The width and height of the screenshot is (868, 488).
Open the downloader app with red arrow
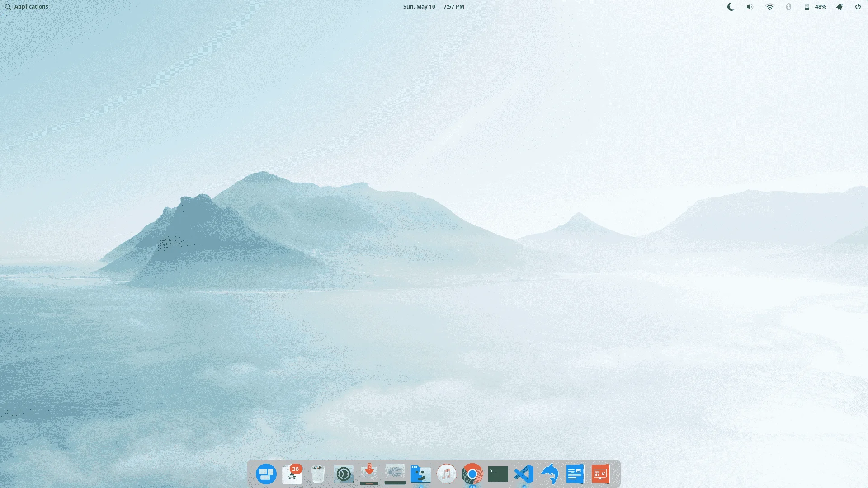coord(369,474)
